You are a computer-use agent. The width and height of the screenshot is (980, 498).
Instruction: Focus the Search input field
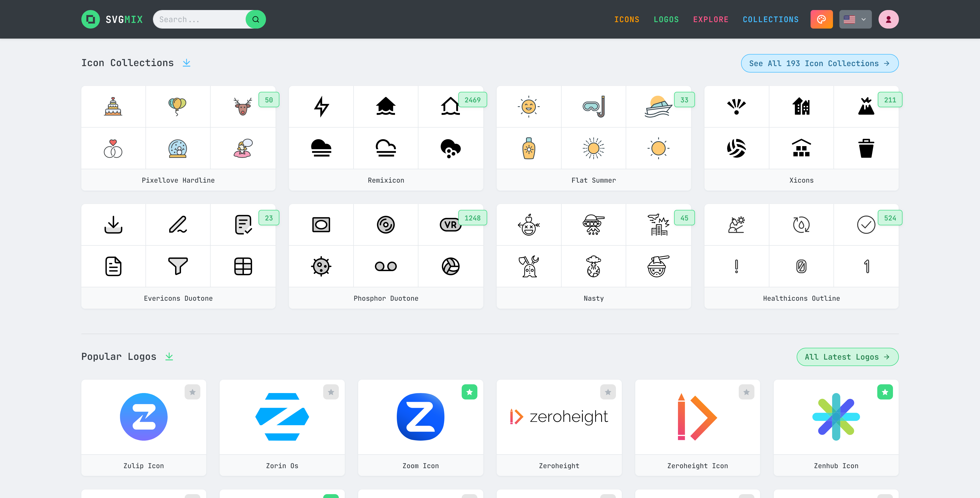[200, 19]
